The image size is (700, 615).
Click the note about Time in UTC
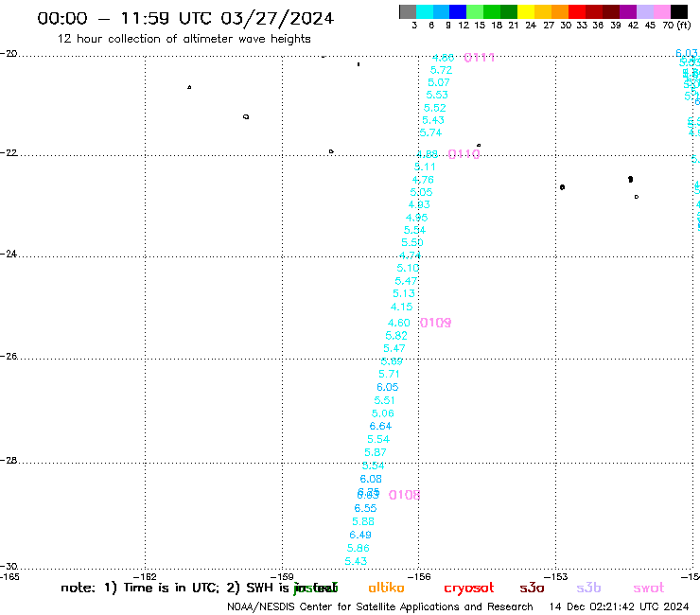(199, 588)
